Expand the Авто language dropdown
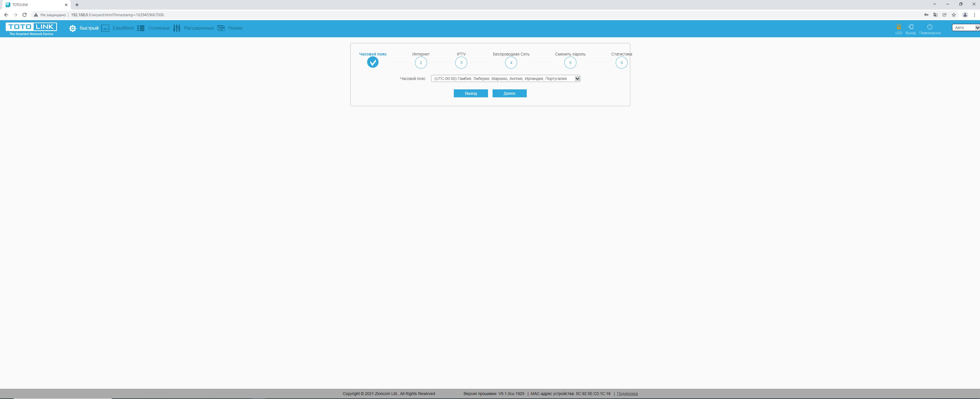This screenshot has height=399, width=980. click(965, 28)
